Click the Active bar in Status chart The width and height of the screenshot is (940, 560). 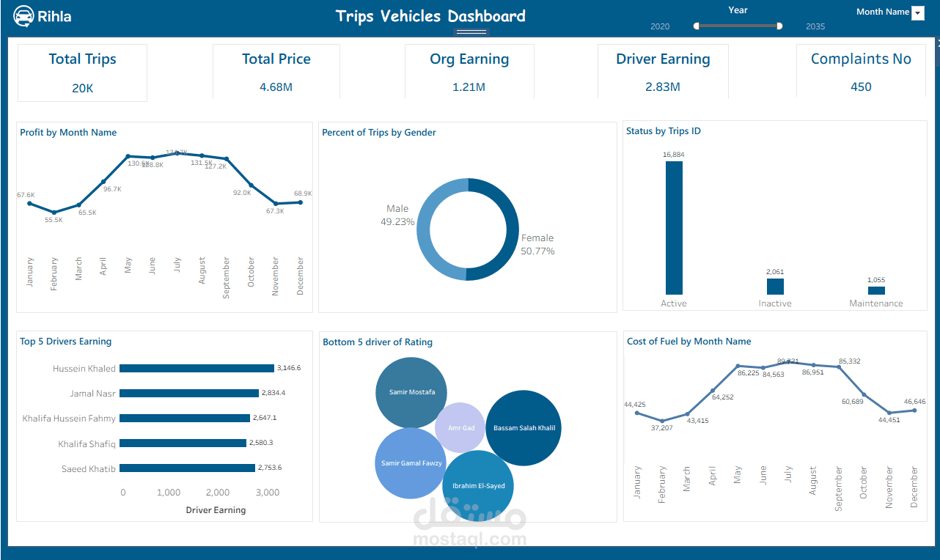[x=673, y=229]
